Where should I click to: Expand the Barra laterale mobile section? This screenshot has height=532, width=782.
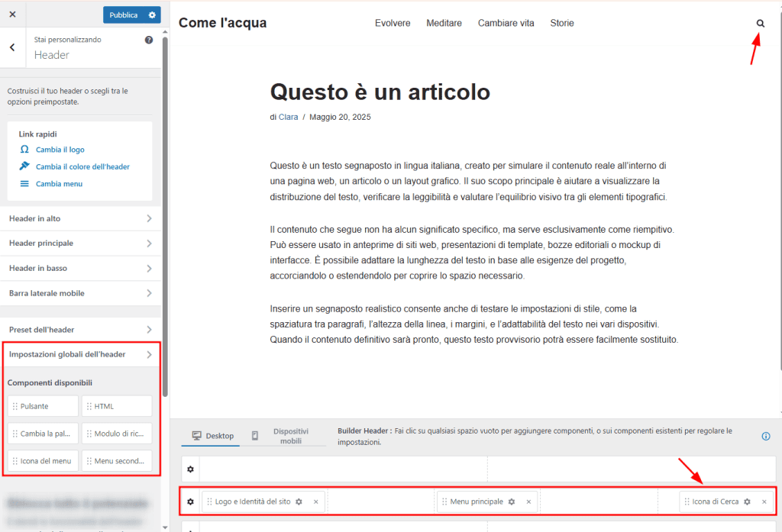coord(80,293)
